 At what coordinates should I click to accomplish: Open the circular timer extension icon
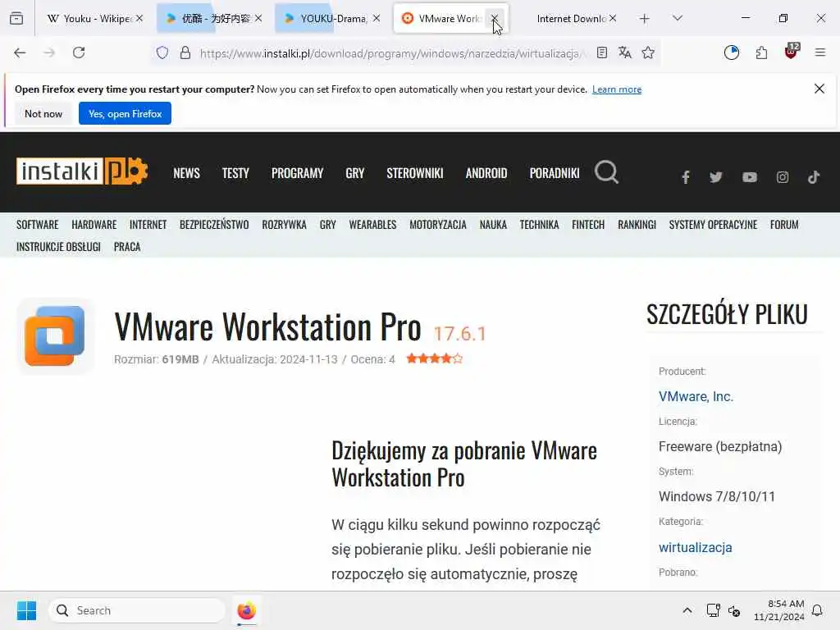tap(732, 52)
